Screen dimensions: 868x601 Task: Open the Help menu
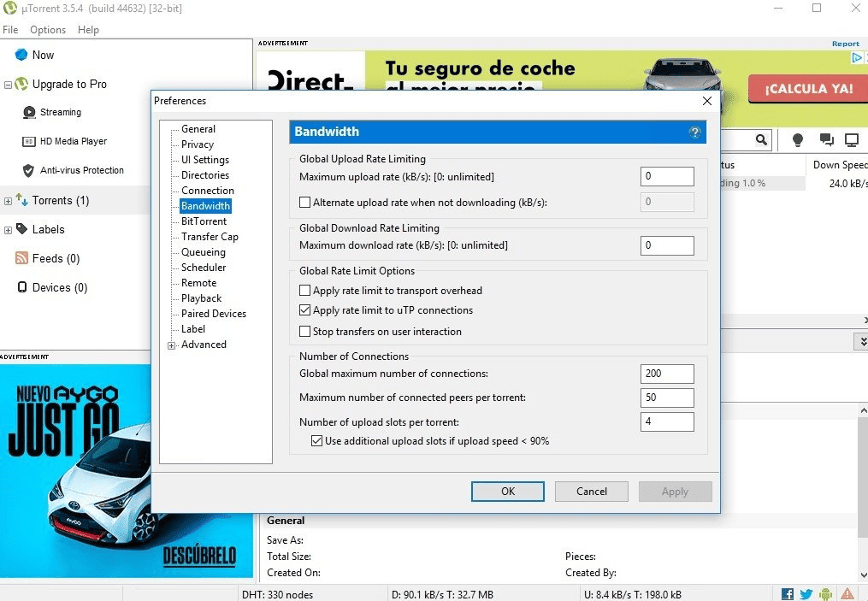88,30
